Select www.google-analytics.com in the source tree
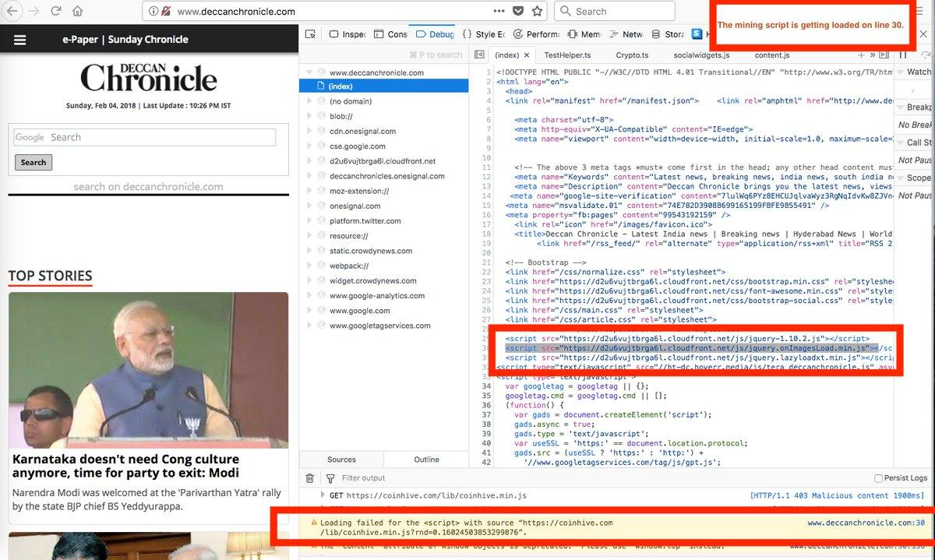 [377, 296]
